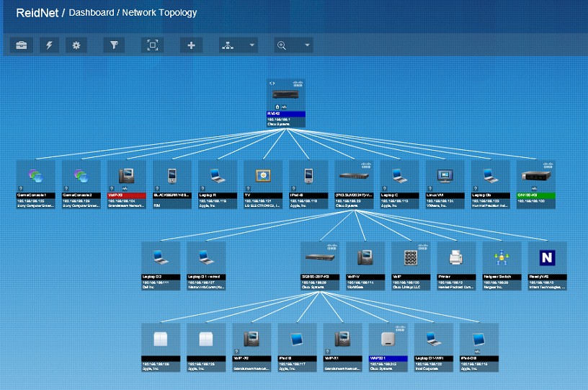Select the Printer node

tap(456, 266)
